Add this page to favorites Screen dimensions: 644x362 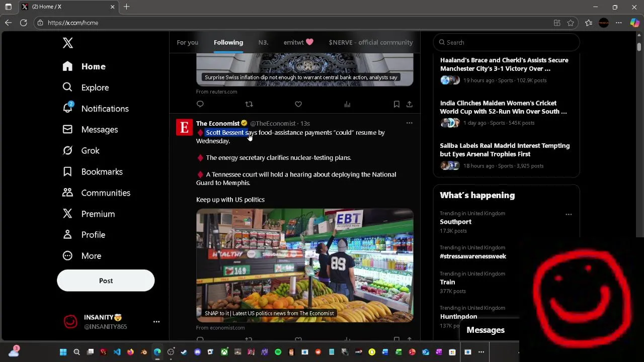click(571, 23)
